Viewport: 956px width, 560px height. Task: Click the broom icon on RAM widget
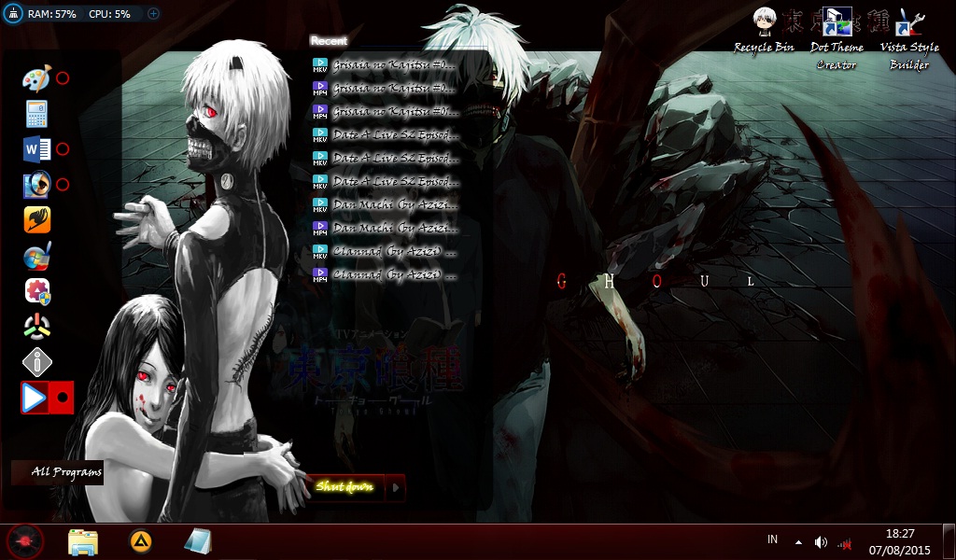pyautogui.click(x=13, y=13)
